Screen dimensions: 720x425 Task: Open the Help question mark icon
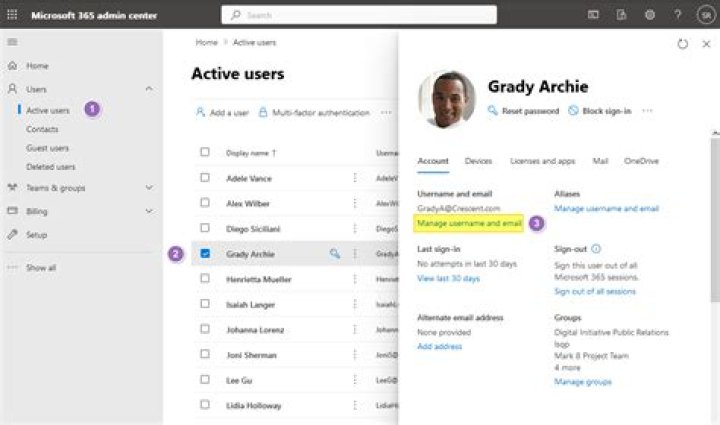(677, 15)
